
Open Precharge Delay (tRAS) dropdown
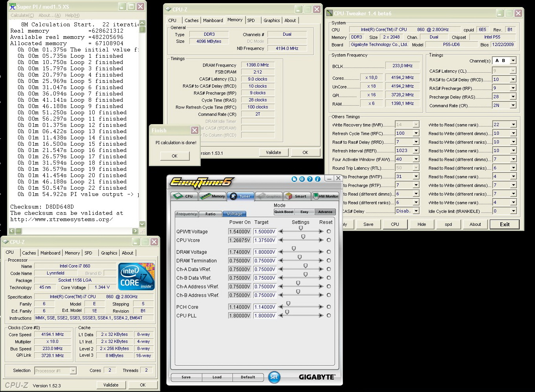point(513,97)
